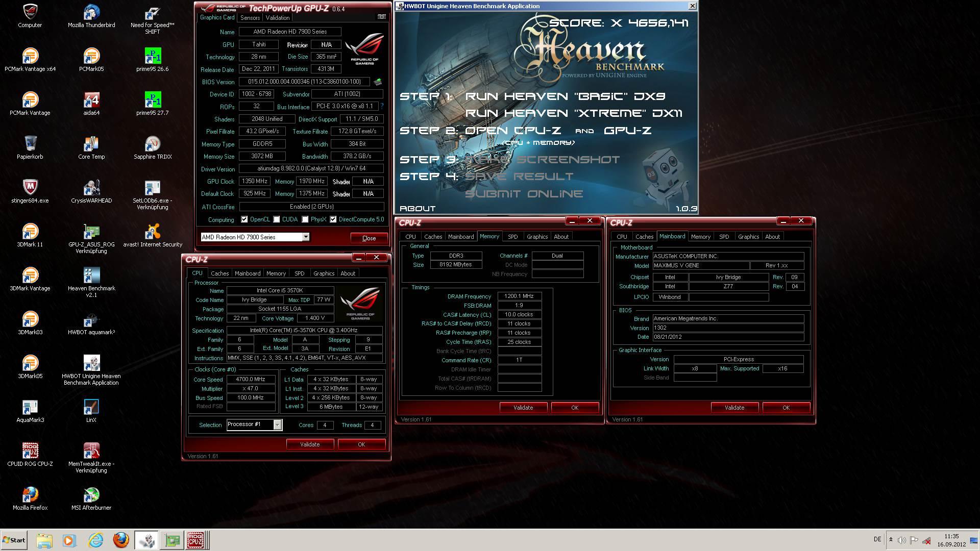Open CPU tab in CPU-Z mainboard window
Screen dimensions: 980x551
pyautogui.click(x=622, y=237)
